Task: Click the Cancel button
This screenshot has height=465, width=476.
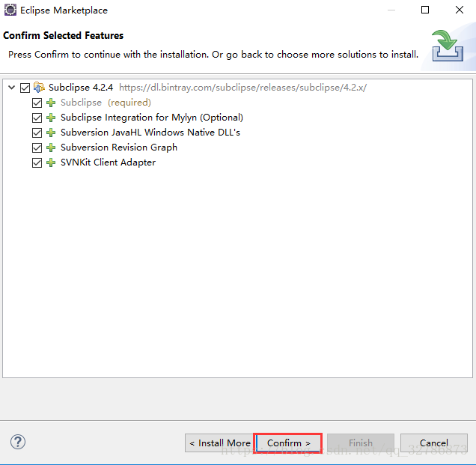Action: coord(434,443)
